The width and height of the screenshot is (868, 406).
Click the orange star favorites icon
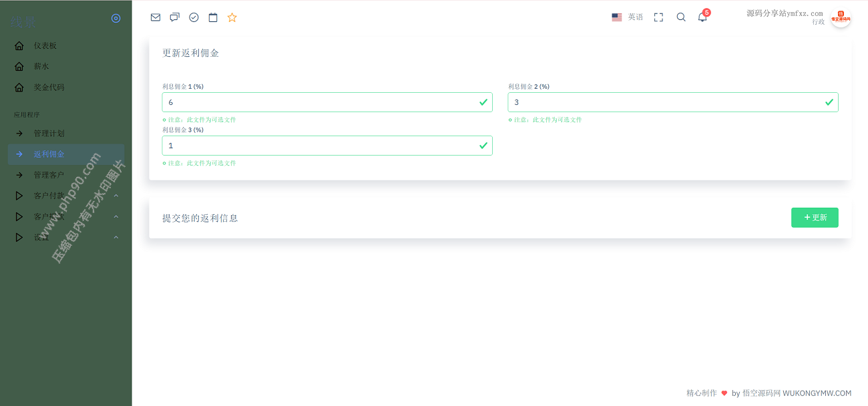coord(232,17)
